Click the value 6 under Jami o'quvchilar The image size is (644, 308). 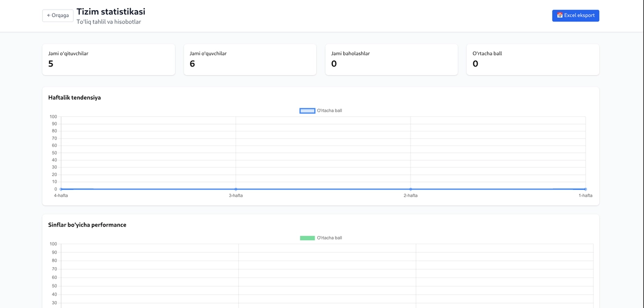[192, 64]
